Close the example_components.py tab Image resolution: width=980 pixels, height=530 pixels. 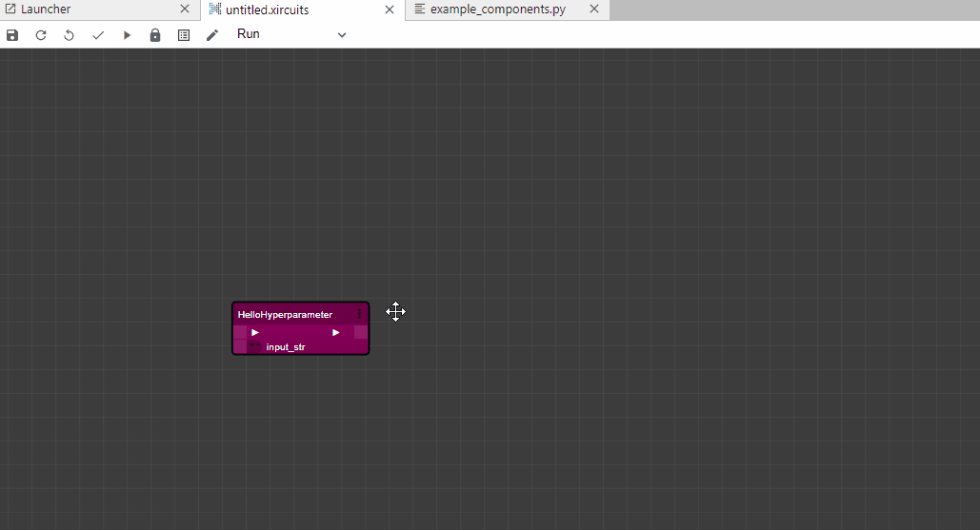594,10
